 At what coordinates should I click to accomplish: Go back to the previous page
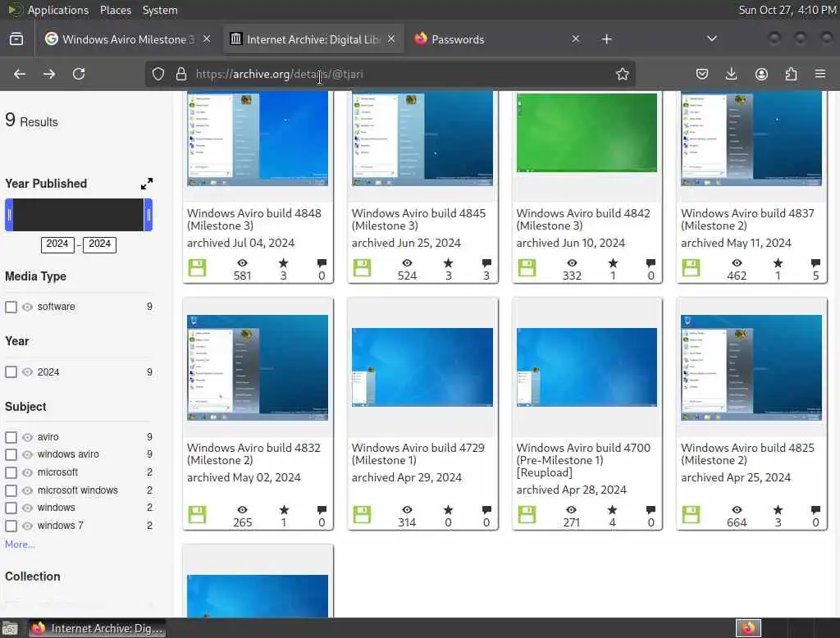[x=20, y=74]
